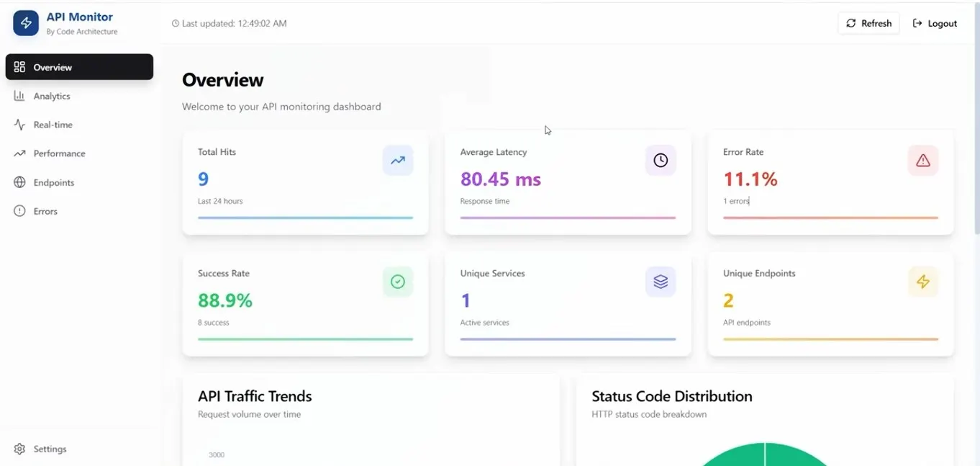Click the "API endpoints" label
The image size is (980, 466).
click(747, 323)
